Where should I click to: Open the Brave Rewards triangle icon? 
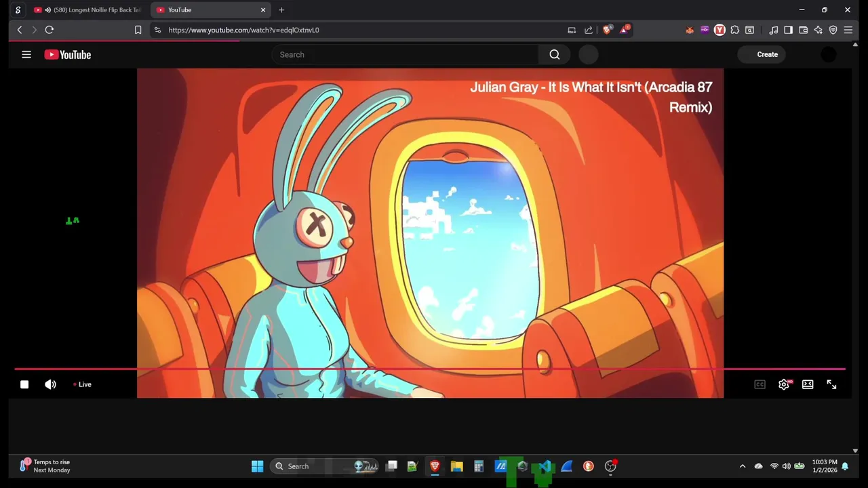[x=625, y=30]
